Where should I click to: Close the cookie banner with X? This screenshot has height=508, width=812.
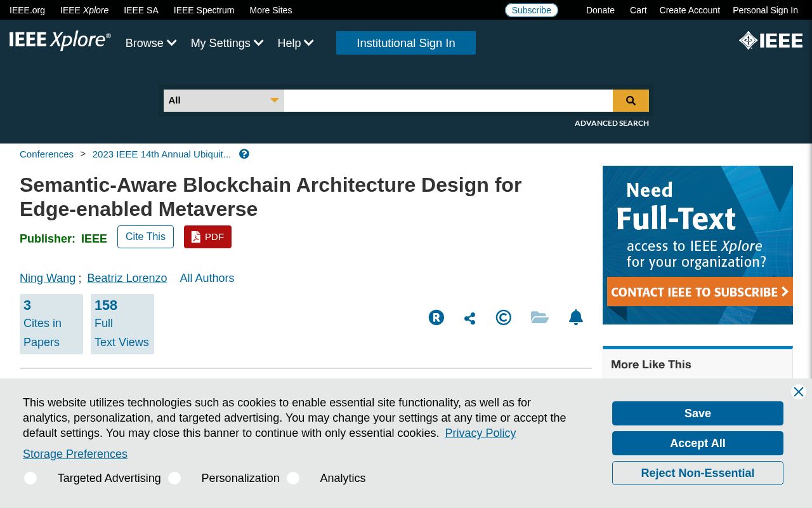799,392
